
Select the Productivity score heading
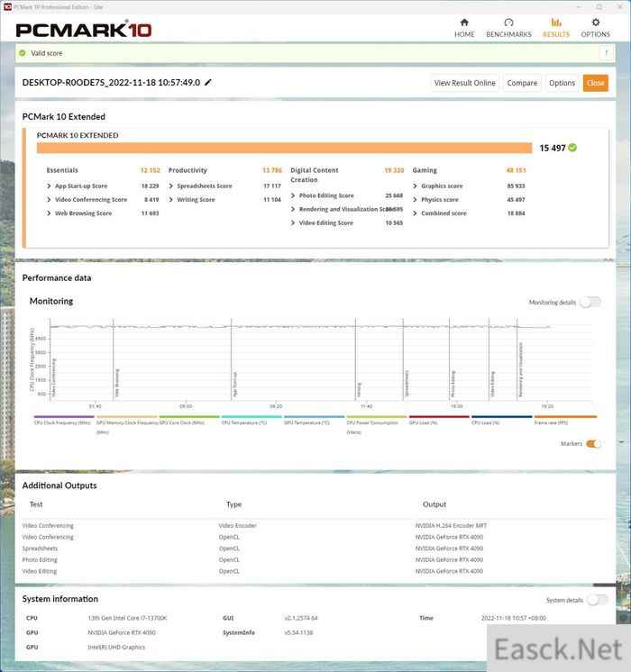(x=187, y=170)
